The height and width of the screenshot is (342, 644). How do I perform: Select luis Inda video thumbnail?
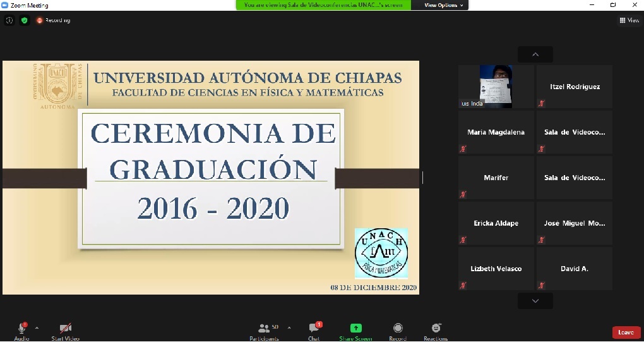pos(496,87)
